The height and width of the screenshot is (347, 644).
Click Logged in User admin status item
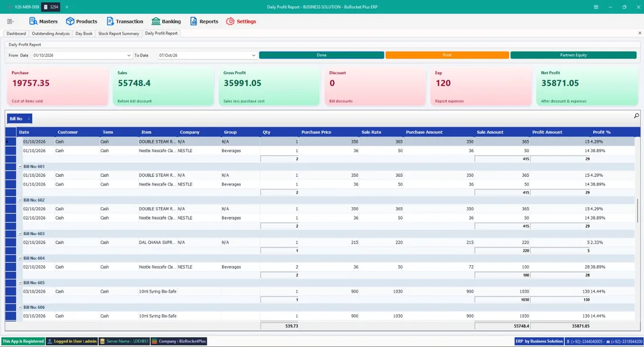pyautogui.click(x=71, y=341)
